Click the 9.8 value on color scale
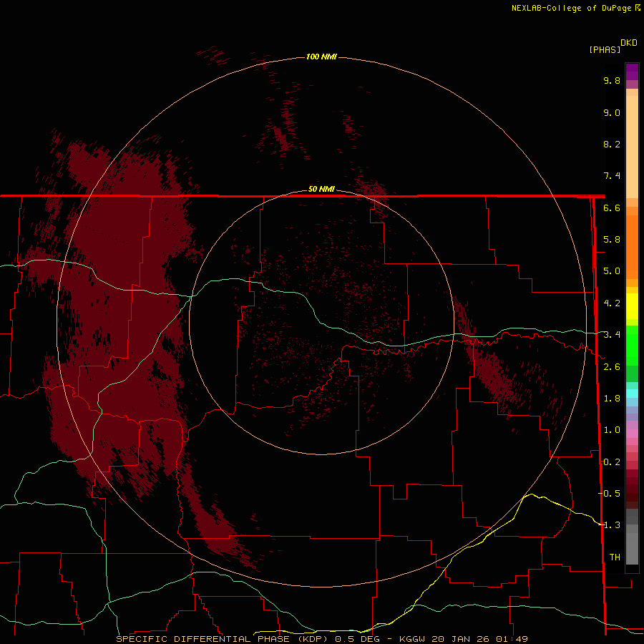The height and width of the screenshot is (644, 644). point(612,80)
